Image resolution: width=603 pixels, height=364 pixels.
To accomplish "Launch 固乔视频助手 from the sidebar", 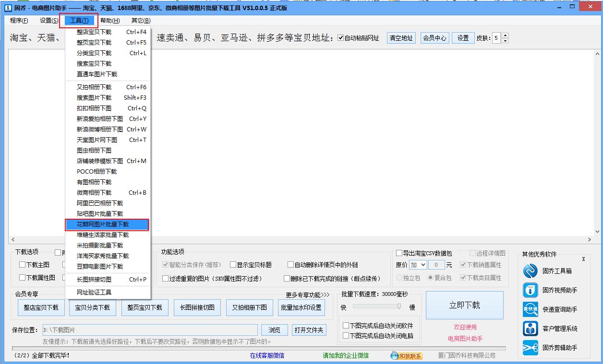I will pyautogui.click(x=530, y=290).
